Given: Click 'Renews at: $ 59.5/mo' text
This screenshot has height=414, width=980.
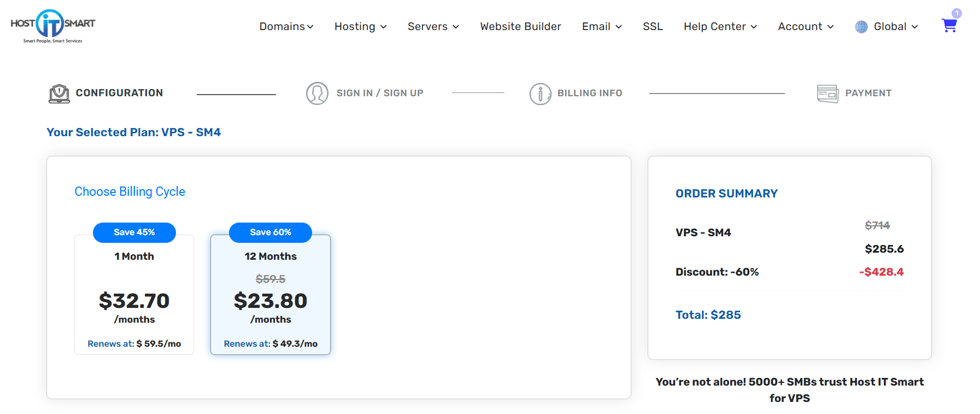Looking at the screenshot, I should coord(134,343).
